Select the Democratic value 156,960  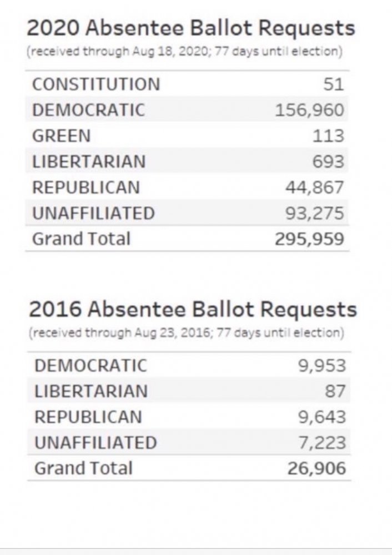point(310,110)
